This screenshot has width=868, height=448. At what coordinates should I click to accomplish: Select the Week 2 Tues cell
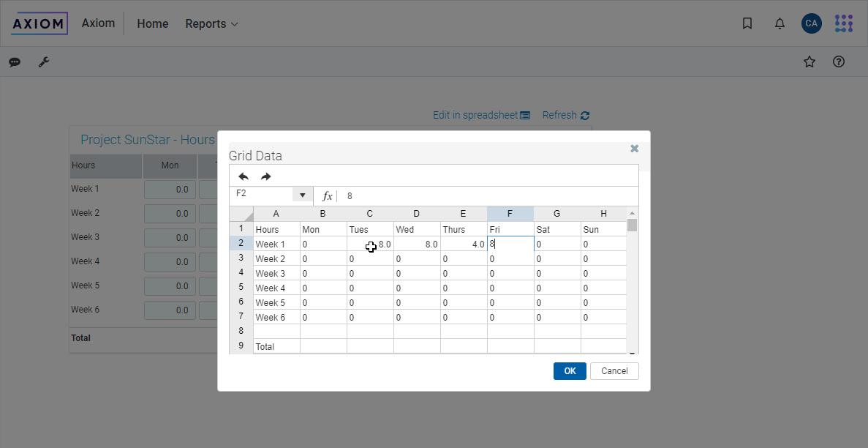pos(370,258)
